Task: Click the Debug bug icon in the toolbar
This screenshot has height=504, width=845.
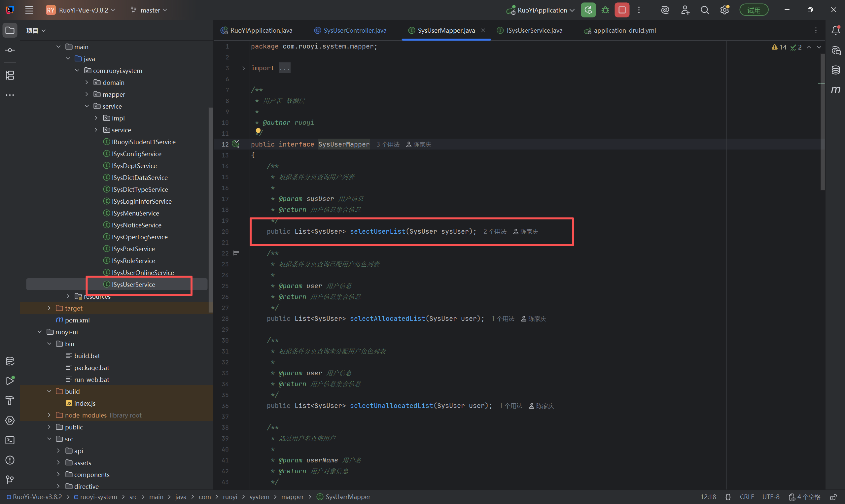Action: [x=605, y=10]
